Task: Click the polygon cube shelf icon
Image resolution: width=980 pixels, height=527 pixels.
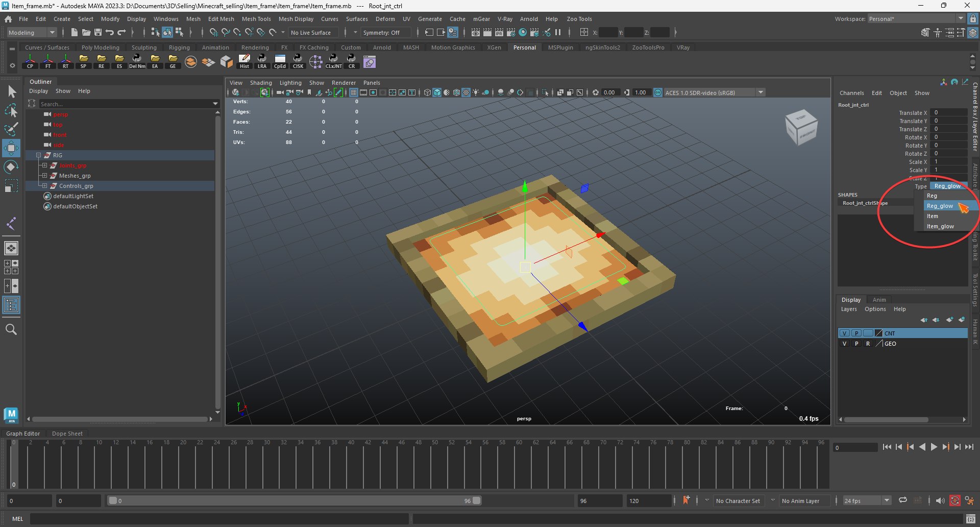Action: (x=226, y=62)
